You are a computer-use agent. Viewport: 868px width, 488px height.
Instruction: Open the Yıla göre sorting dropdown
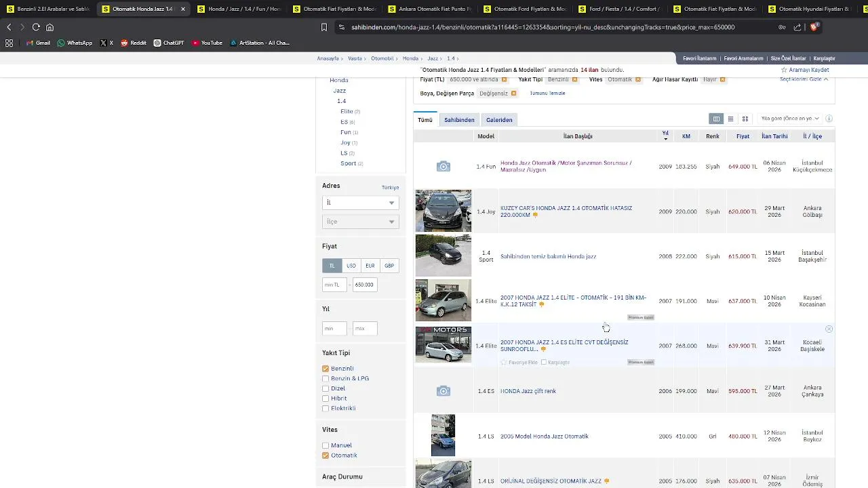789,119
